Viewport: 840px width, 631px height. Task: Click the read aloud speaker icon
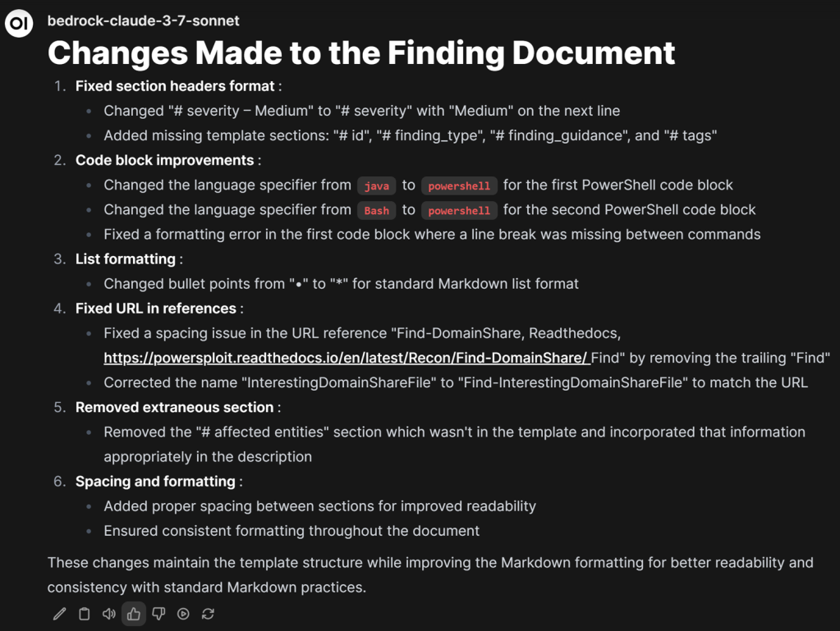click(108, 614)
